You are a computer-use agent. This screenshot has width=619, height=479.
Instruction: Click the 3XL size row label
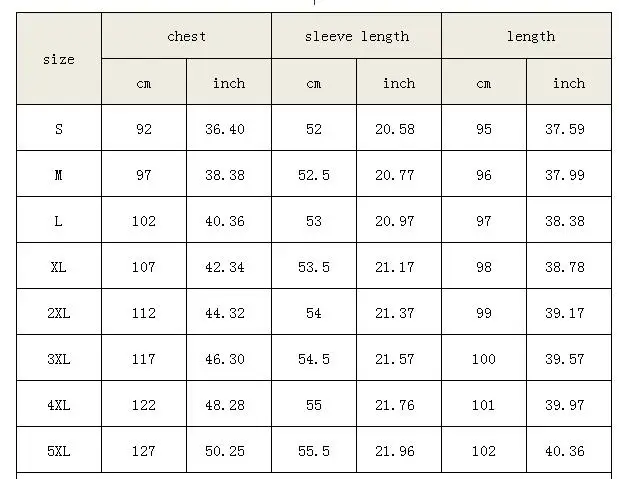point(59,358)
